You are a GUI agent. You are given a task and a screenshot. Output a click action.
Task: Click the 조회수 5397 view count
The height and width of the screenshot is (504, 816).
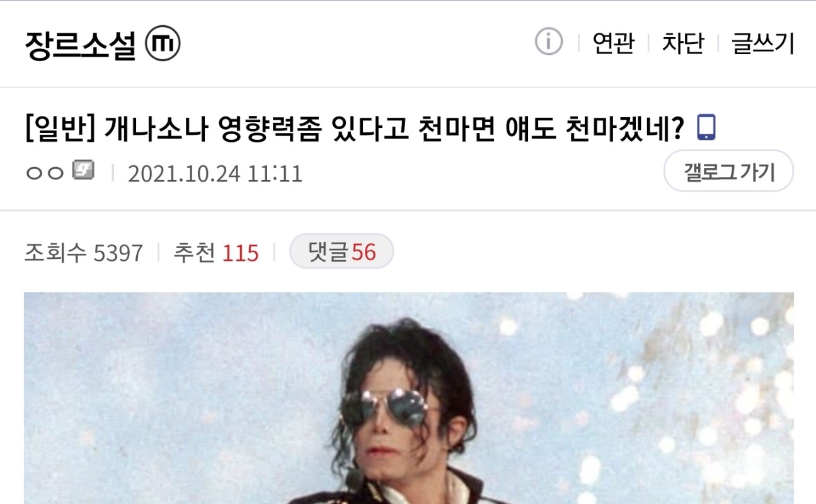[84, 253]
